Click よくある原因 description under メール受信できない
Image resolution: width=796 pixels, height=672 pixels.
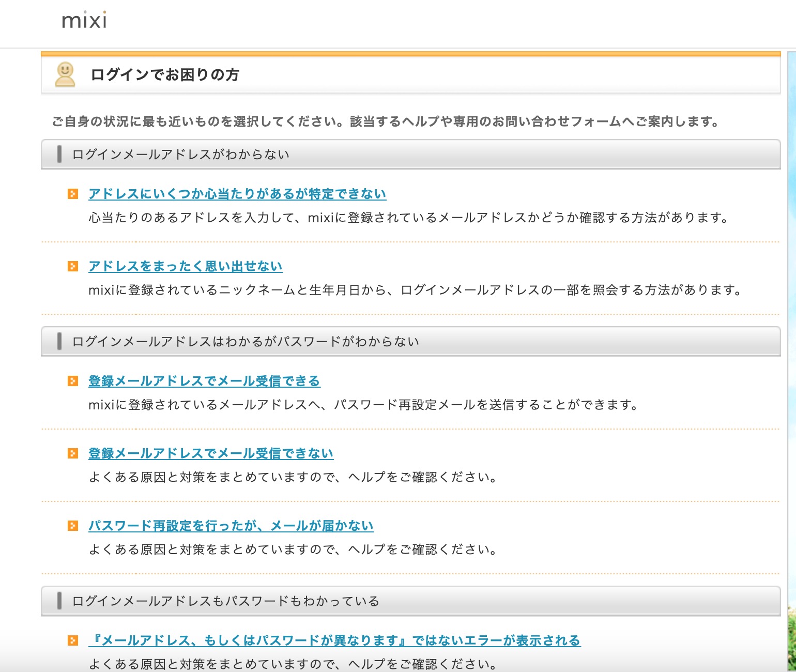coord(293,477)
